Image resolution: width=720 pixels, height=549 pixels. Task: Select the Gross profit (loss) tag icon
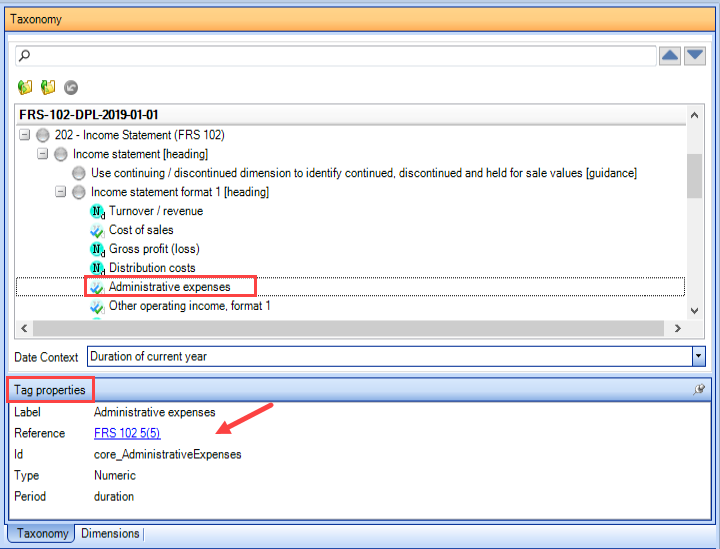pos(97,249)
